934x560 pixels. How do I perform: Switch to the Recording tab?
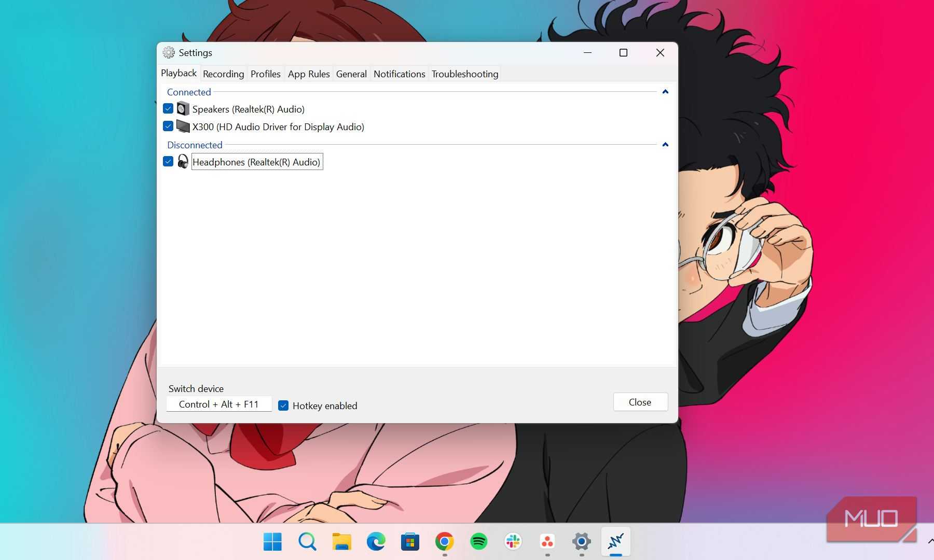pos(224,74)
